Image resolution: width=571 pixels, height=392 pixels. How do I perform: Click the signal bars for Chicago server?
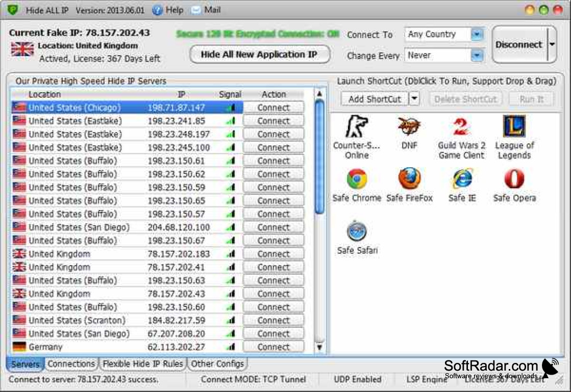click(231, 108)
